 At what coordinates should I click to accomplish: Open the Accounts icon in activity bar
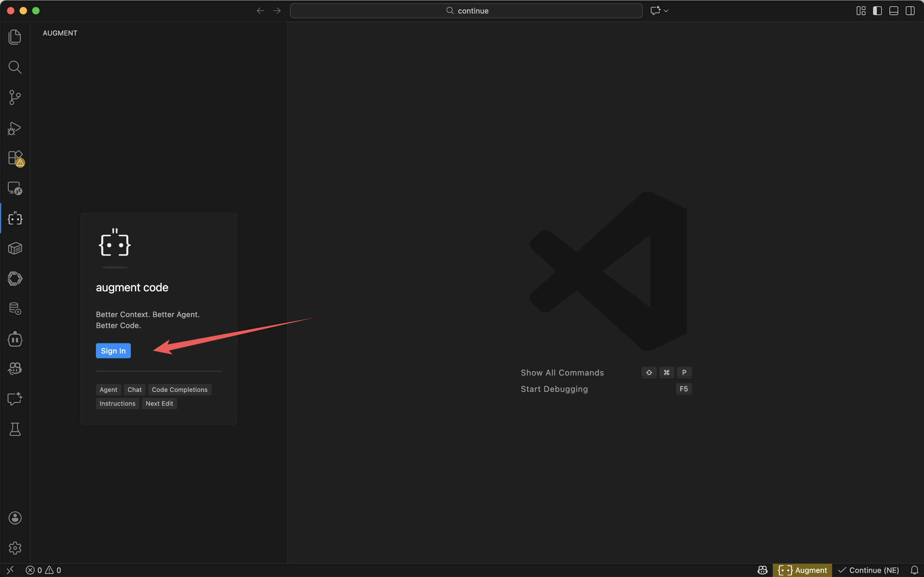click(x=15, y=518)
